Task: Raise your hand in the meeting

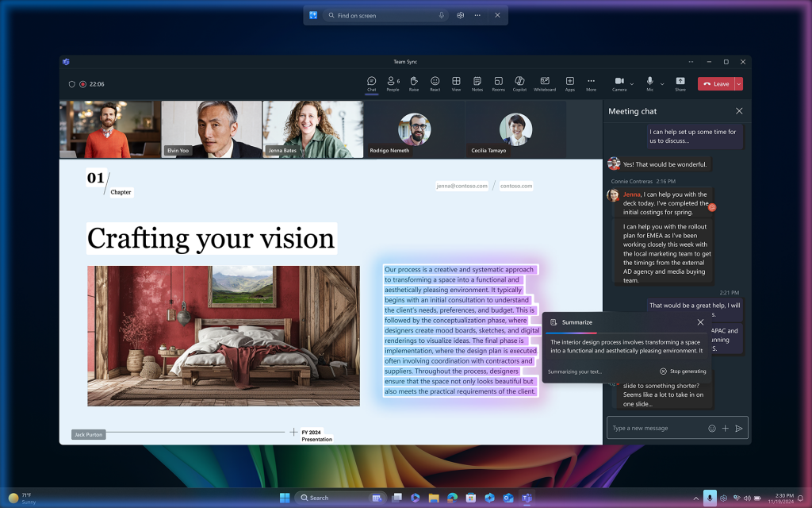Action: [414, 83]
